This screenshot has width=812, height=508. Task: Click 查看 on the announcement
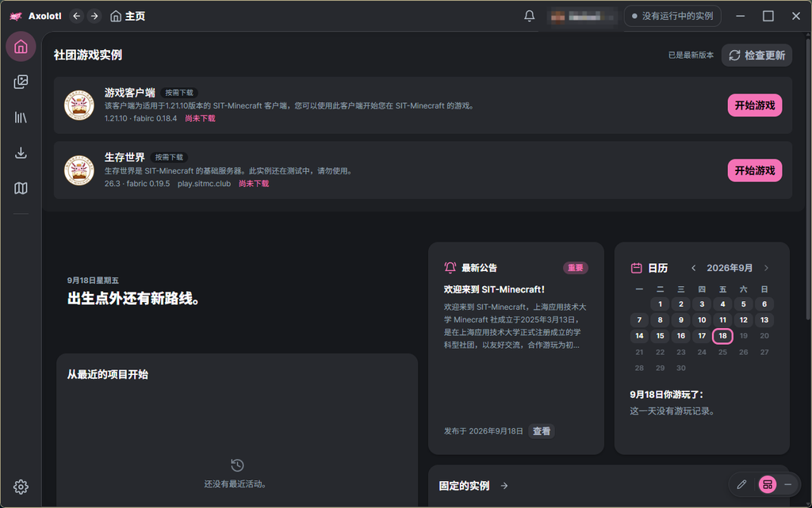click(541, 431)
